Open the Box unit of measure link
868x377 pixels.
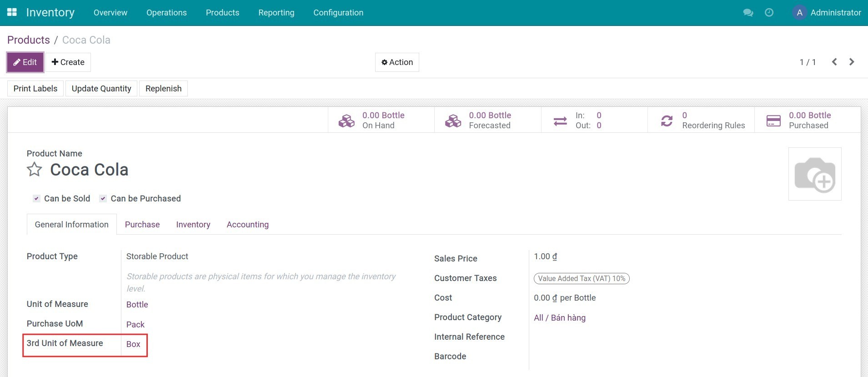[133, 344]
